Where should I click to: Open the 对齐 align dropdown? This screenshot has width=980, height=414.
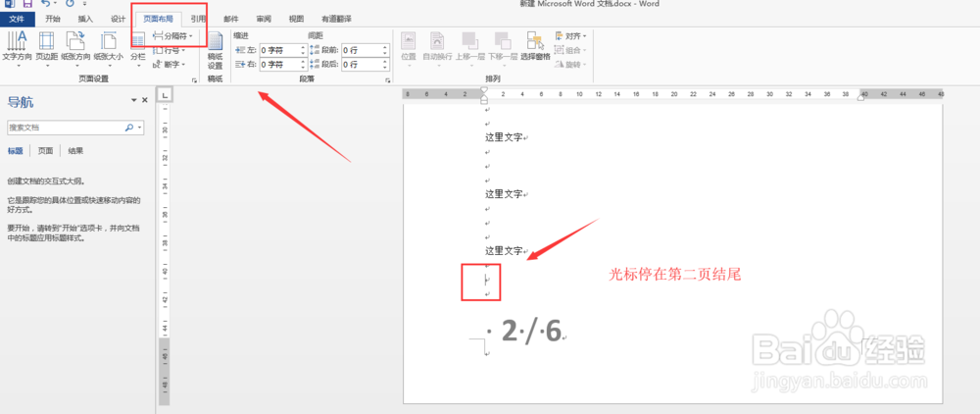(x=570, y=36)
